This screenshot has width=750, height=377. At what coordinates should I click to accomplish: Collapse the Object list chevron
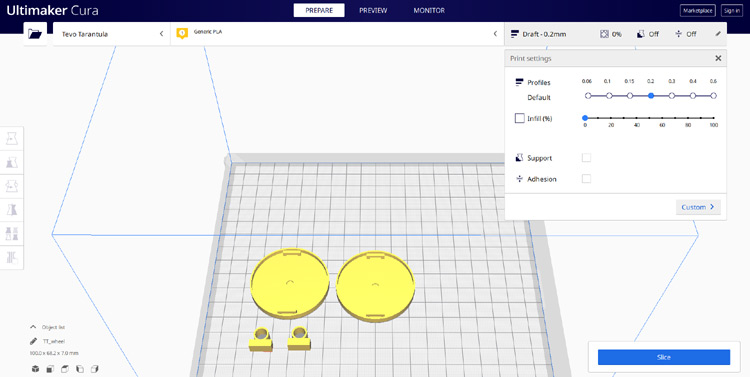33,327
